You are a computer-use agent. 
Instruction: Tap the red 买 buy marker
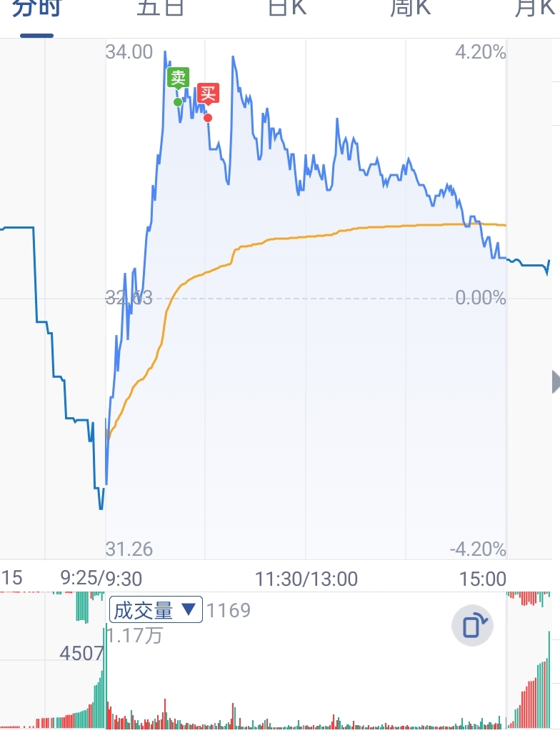[208, 94]
